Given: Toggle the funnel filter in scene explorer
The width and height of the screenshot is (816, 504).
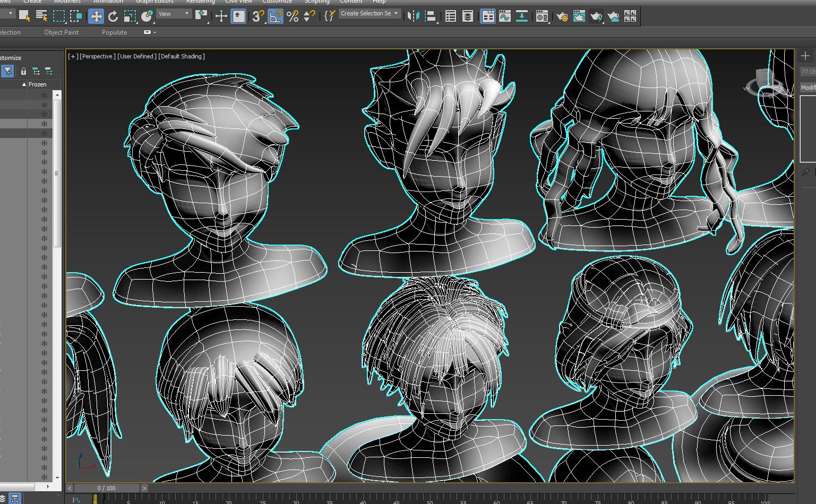Looking at the screenshot, I should tap(7, 71).
